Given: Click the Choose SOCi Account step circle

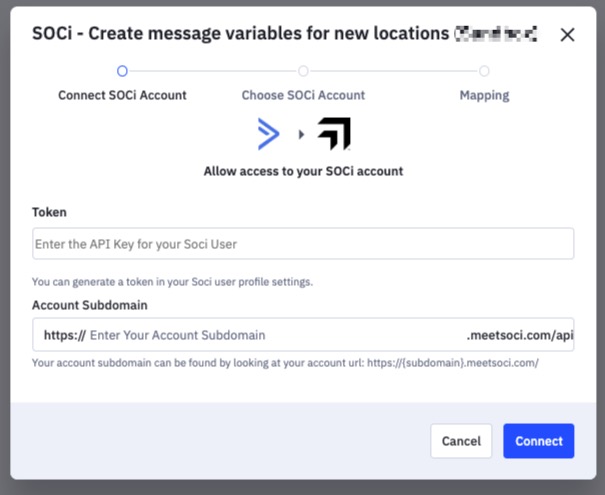Looking at the screenshot, I should [303, 71].
